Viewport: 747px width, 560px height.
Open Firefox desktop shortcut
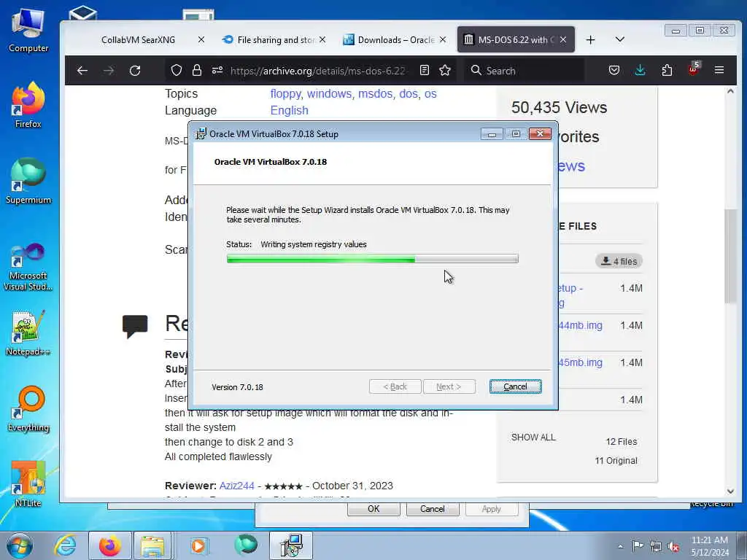tap(28, 105)
